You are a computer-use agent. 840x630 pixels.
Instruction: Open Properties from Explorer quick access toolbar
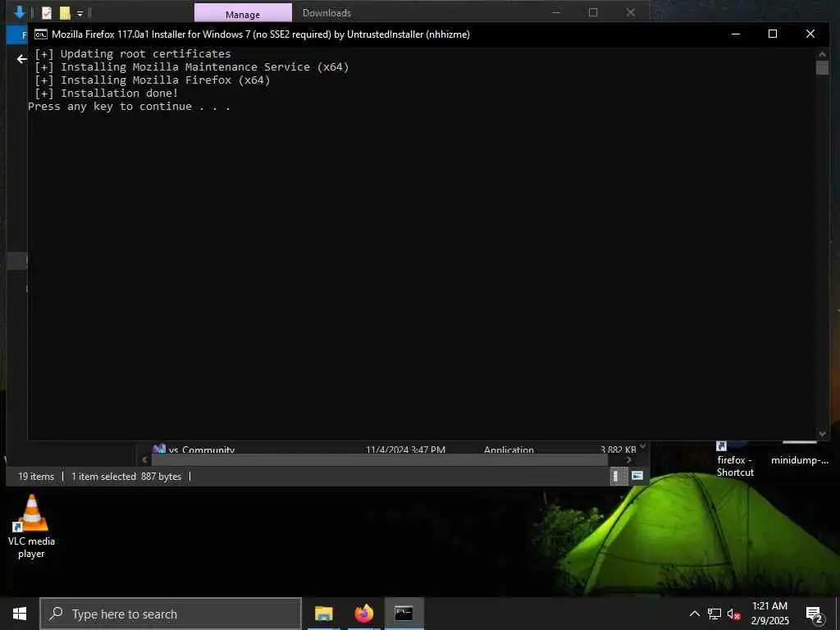click(47, 13)
